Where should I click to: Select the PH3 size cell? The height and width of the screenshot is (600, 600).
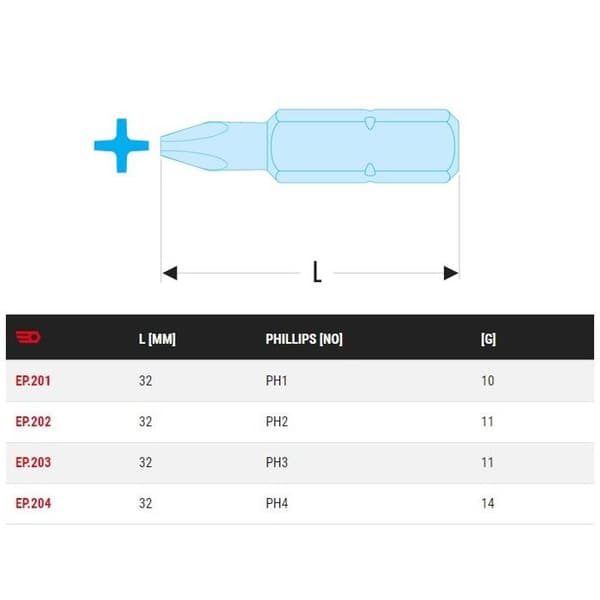277,462
